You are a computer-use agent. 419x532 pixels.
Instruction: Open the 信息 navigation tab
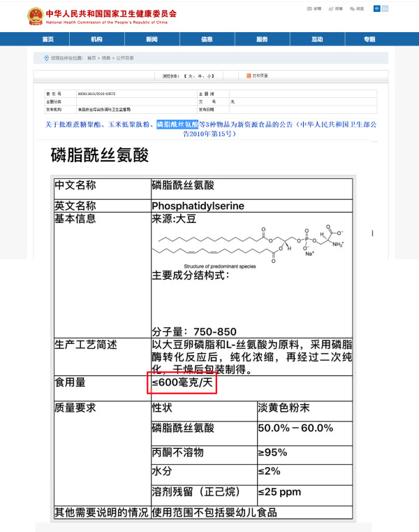pyautogui.click(x=207, y=39)
